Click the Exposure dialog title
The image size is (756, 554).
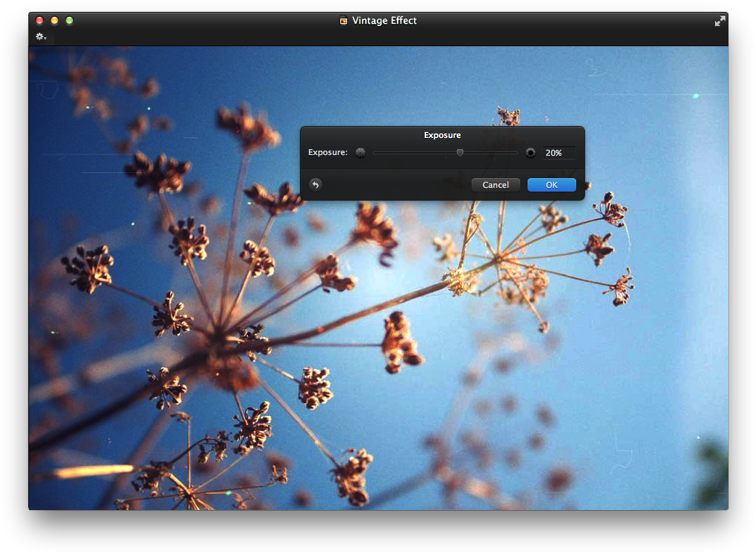(442, 136)
